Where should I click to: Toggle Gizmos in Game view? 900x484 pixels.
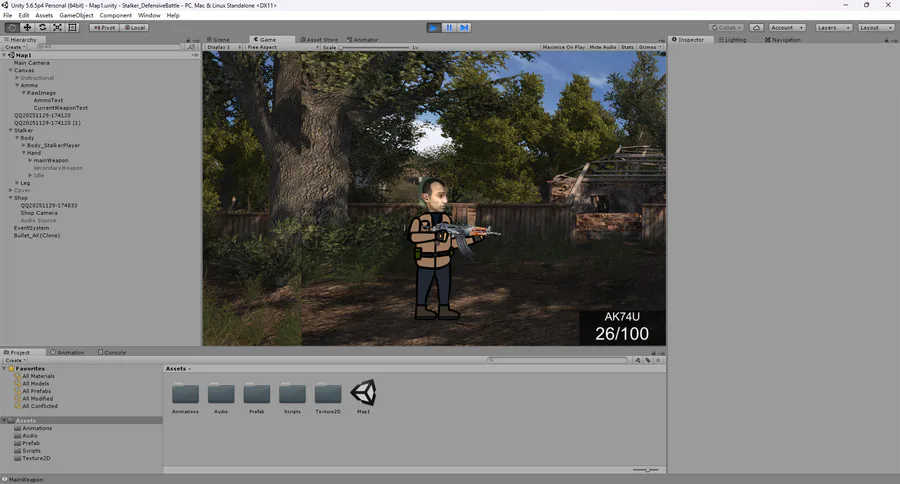tap(647, 47)
